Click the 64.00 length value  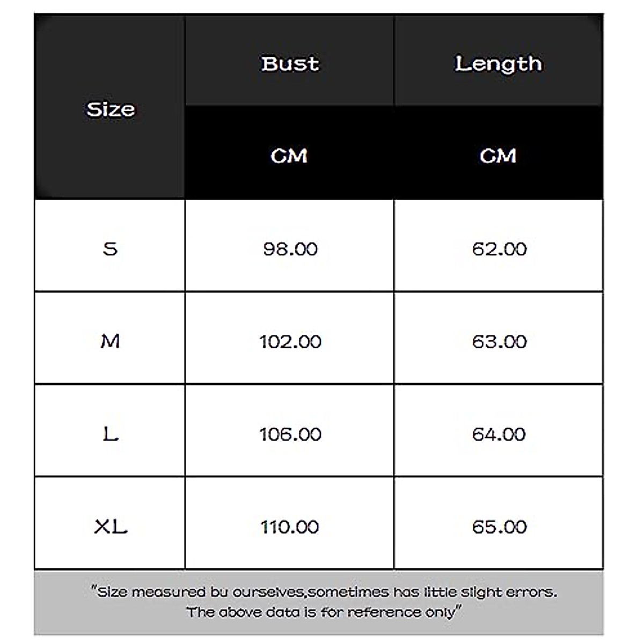point(499,434)
